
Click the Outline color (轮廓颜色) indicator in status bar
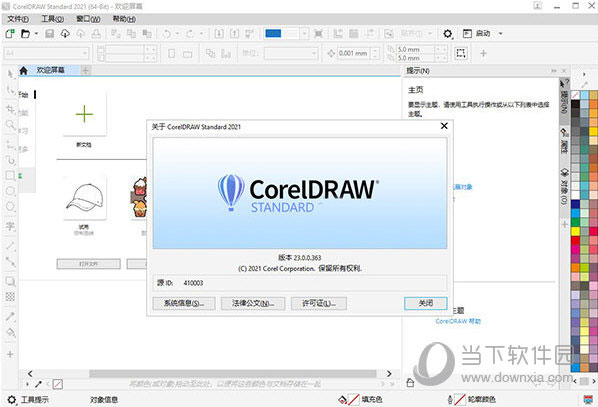point(472,400)
